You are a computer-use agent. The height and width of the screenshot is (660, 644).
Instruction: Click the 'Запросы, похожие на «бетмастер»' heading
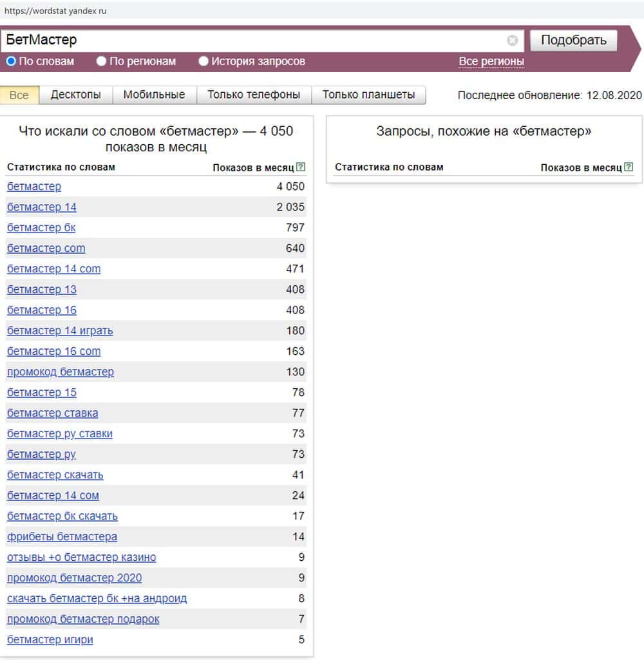pos(484,131)
